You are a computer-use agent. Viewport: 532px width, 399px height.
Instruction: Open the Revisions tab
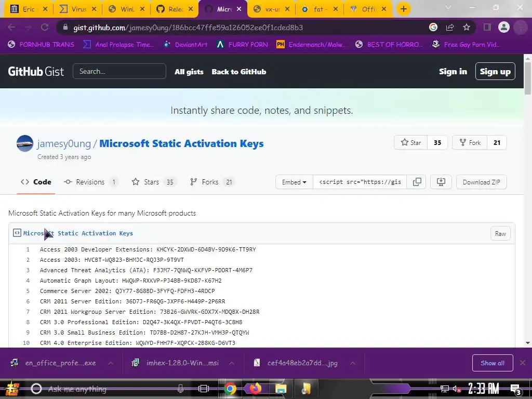click(x=90, y=182)
